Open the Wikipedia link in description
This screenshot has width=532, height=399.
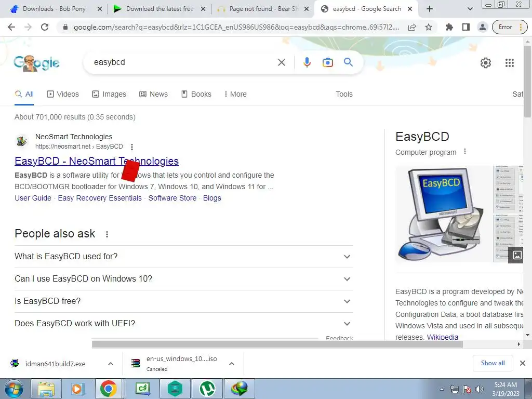click(x=443, y=337)
